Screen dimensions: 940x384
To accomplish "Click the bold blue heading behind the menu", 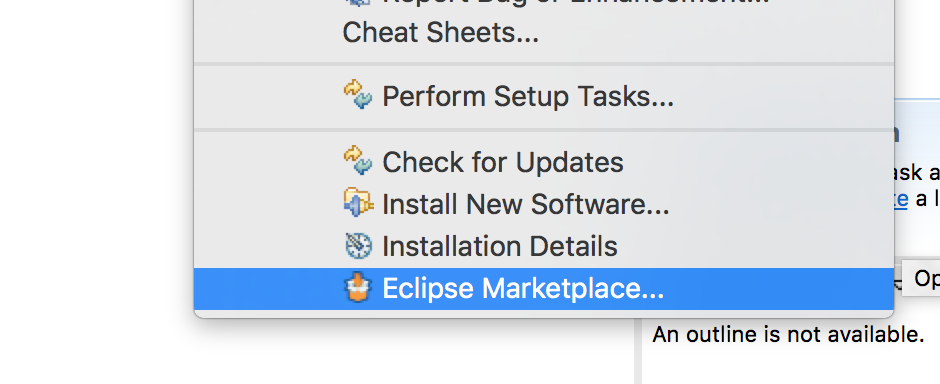I will (x=897, y=134).
